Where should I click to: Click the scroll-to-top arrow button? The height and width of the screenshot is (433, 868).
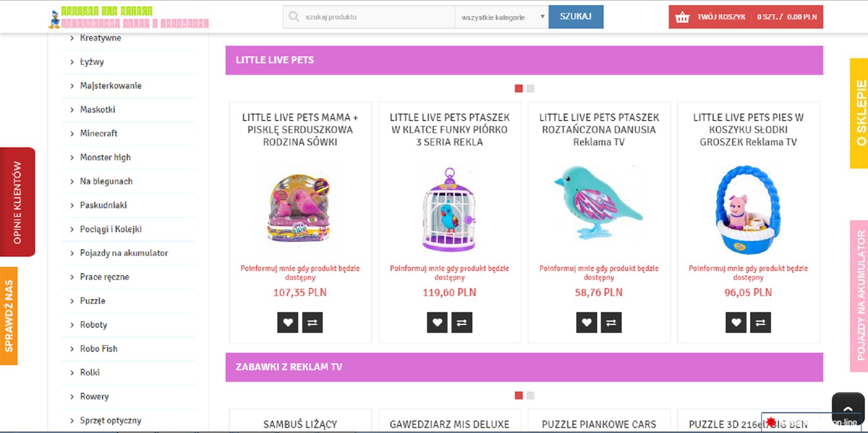848,409
